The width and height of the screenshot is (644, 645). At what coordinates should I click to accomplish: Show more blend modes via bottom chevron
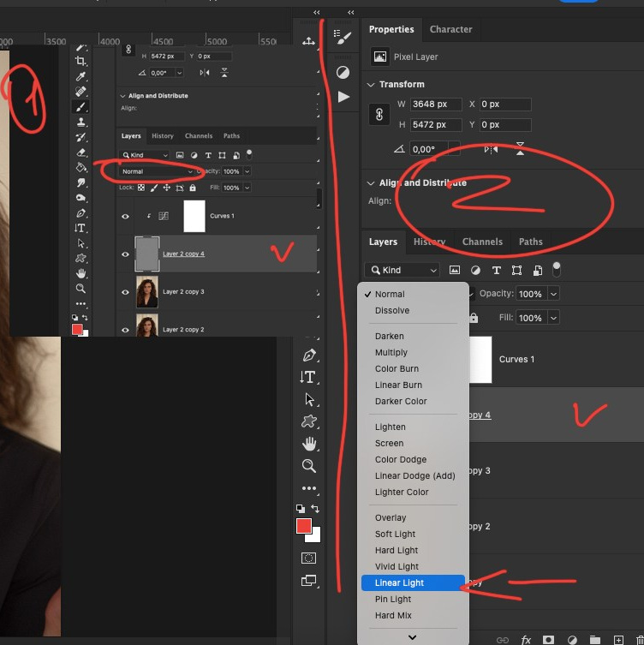(413, 637)
